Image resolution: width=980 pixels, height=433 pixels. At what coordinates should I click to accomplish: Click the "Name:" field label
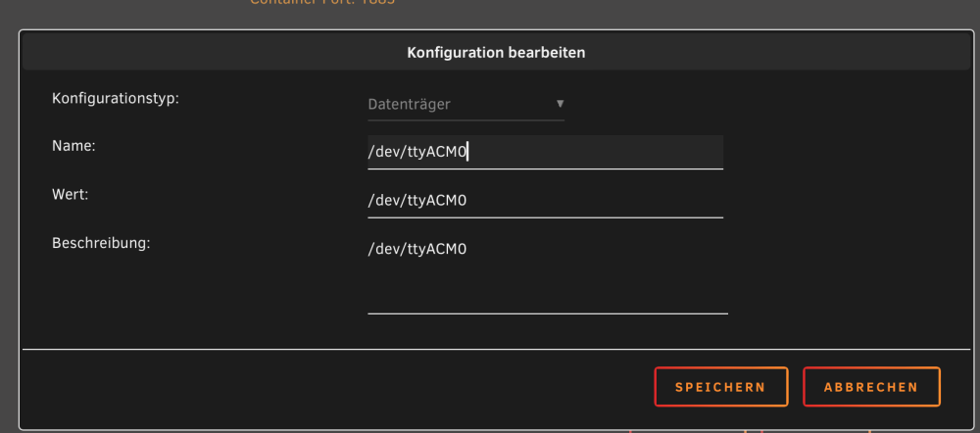73,146
